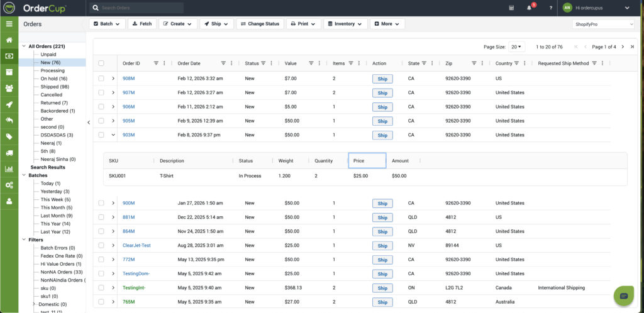Click Ship button for order 907M

point(382,92)
